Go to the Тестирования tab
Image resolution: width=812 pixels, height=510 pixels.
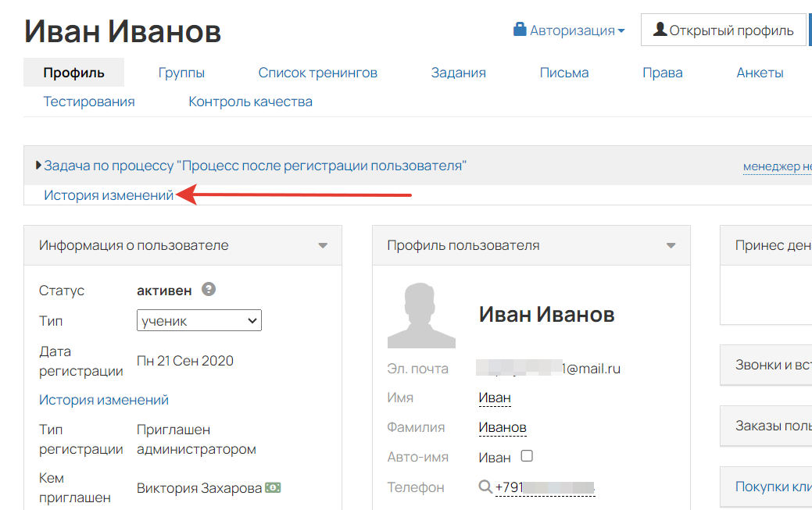point(88,101)
